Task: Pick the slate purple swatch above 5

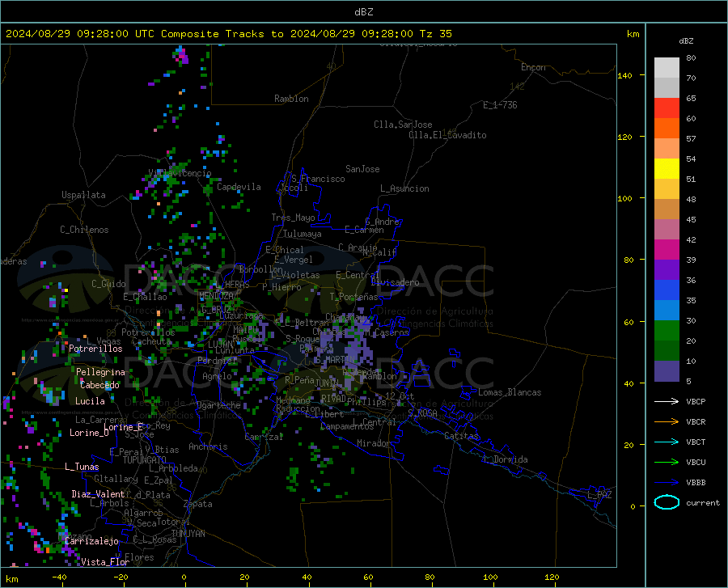Action: tap(667, 371)
